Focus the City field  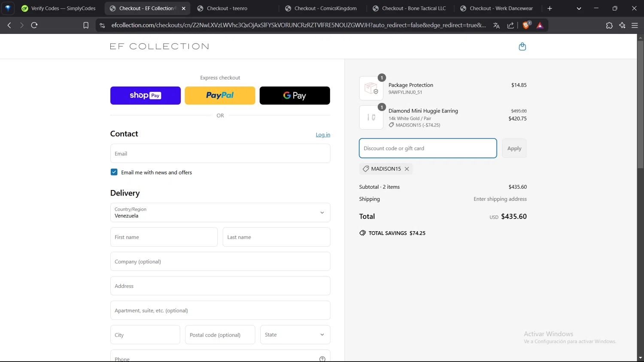click(x=145, y=335)
